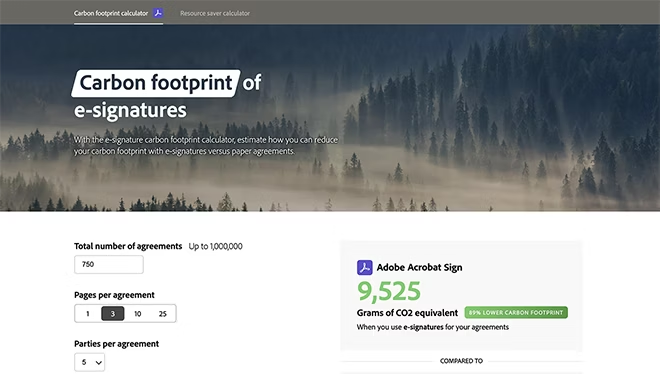Select 3 pages per agreement
Viewport: 660px width, 374px height.
112,313
